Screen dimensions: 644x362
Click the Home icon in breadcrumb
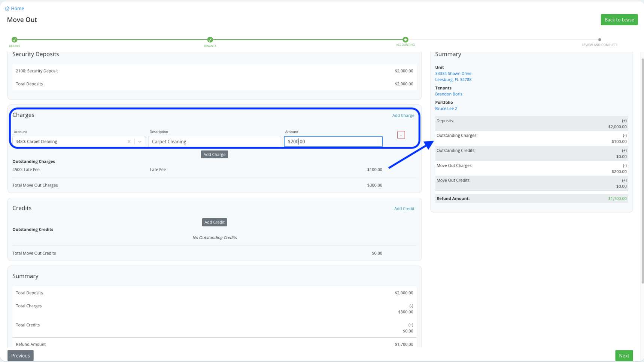7,8
